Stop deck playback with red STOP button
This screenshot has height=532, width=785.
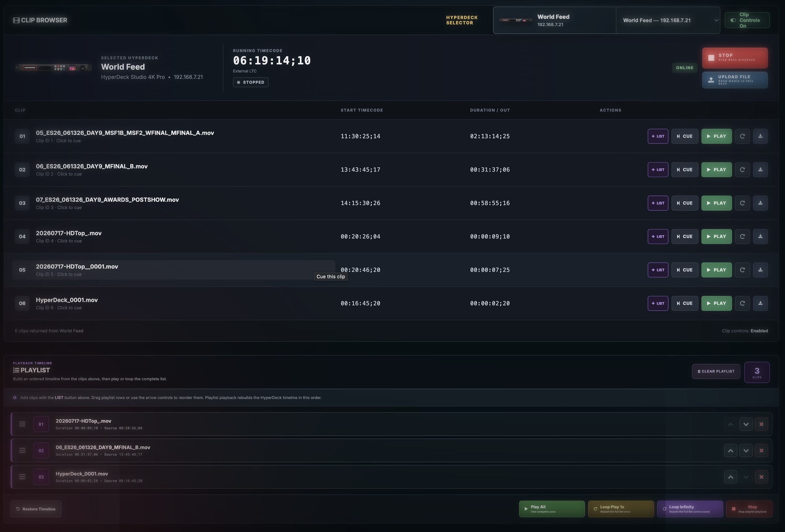tap(735, 58)
